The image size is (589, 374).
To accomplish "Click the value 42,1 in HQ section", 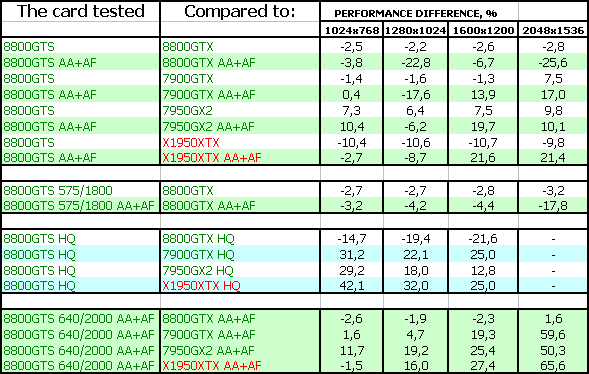I will [x=352, y=286].
